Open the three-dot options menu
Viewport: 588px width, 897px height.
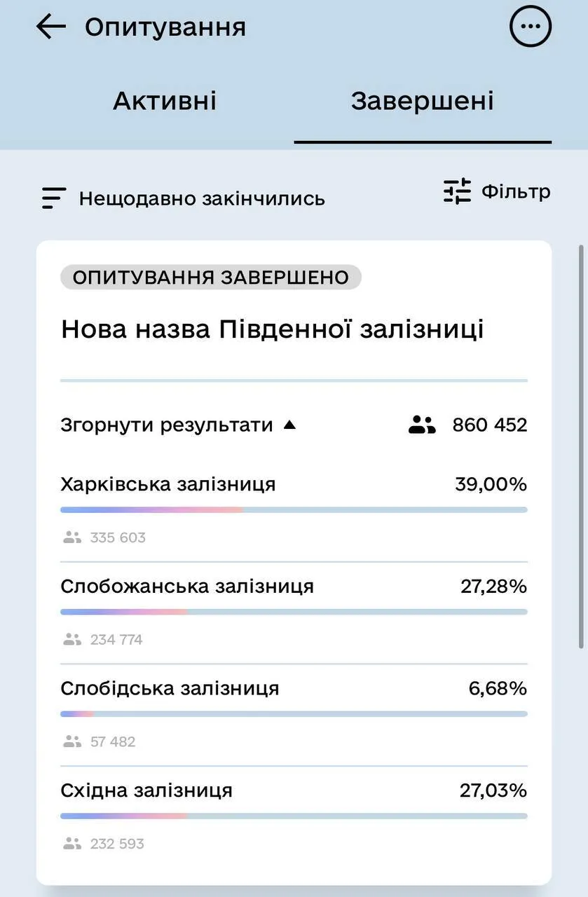click(531, 25)
